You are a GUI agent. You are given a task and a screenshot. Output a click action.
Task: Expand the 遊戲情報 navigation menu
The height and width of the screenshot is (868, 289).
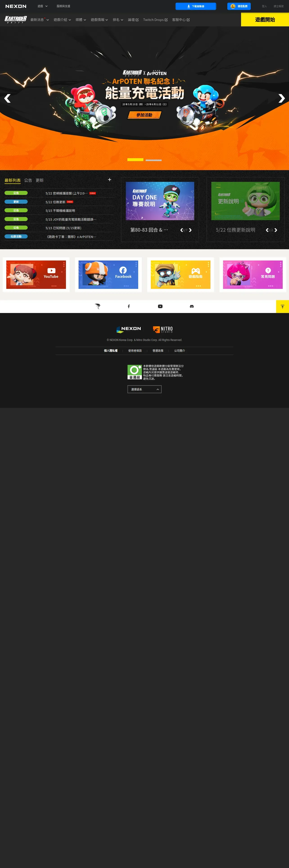click(x=99, y=20)
